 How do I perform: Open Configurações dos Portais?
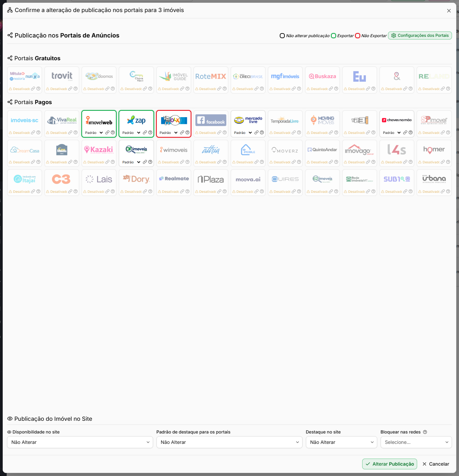click(420, 35)
